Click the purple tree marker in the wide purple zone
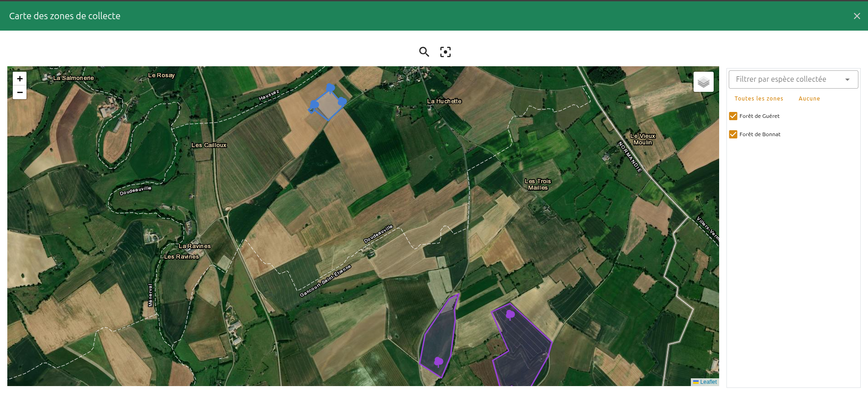Viewport: 868px width, 408px height. click(510, 314)
